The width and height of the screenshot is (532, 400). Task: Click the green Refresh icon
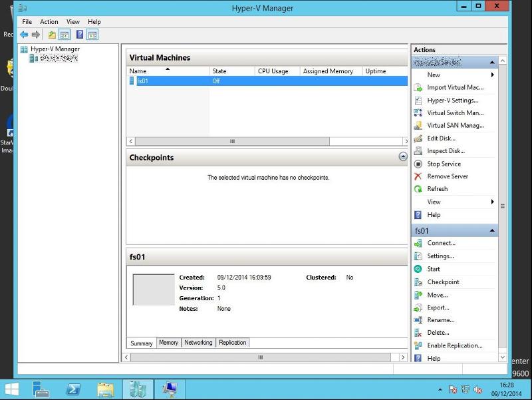[x=418, y=189]
